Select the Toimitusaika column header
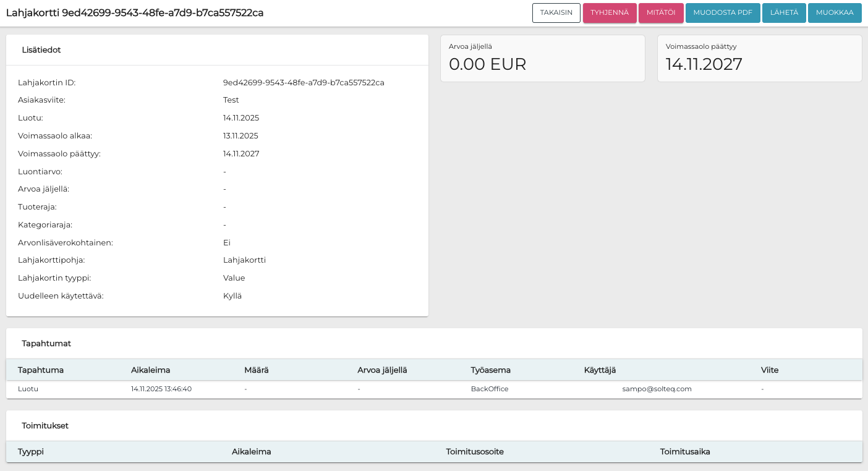Viewport: 868px width, 471px height. [x=684, y=452]
